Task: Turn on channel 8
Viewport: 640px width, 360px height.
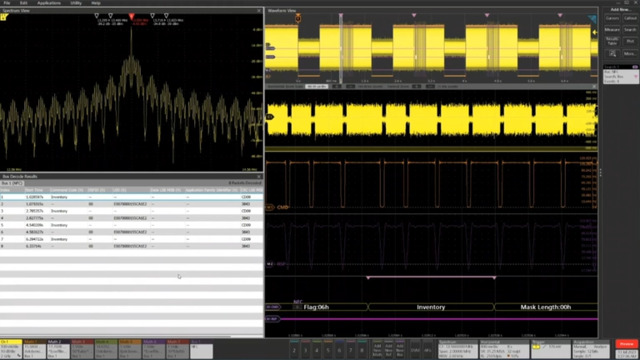Action: click(362, 350)
